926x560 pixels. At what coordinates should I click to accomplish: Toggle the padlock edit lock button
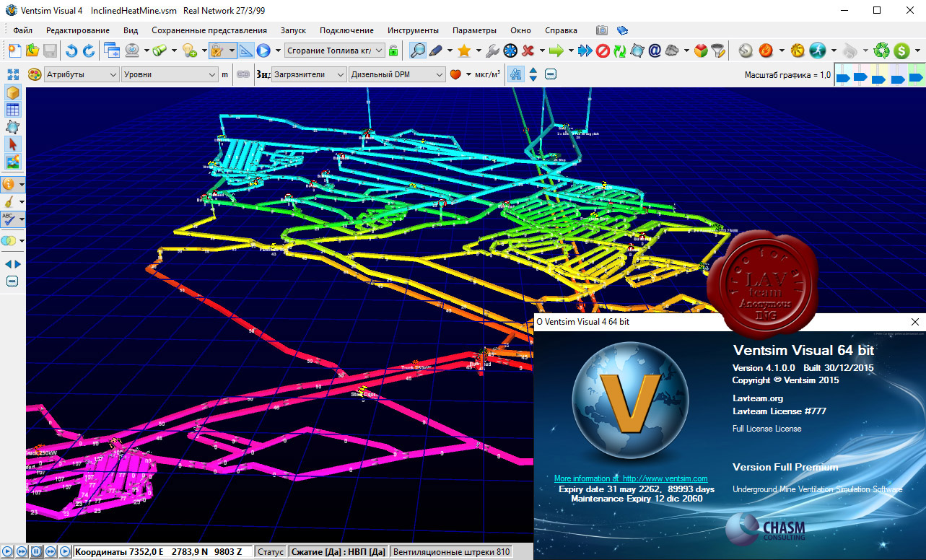[216, 51]
